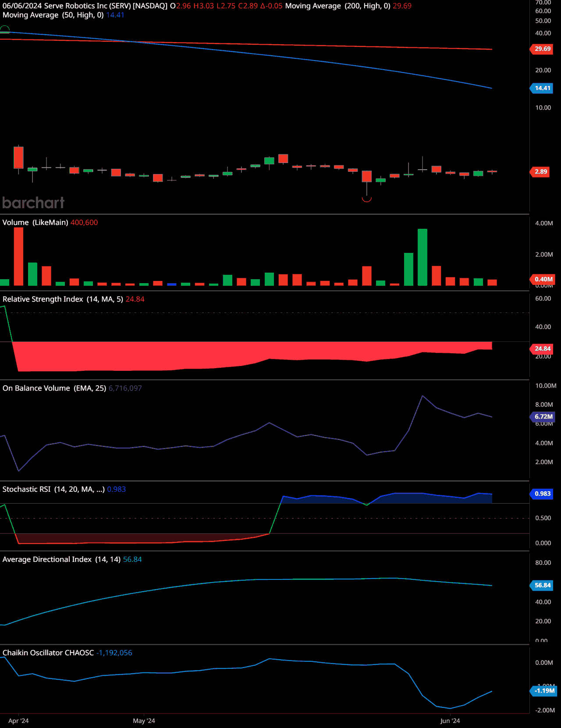The height and width of the screenshot is (728, 561).
Task: Click the 10.00M label on the OBV axis
Action: 546,386
